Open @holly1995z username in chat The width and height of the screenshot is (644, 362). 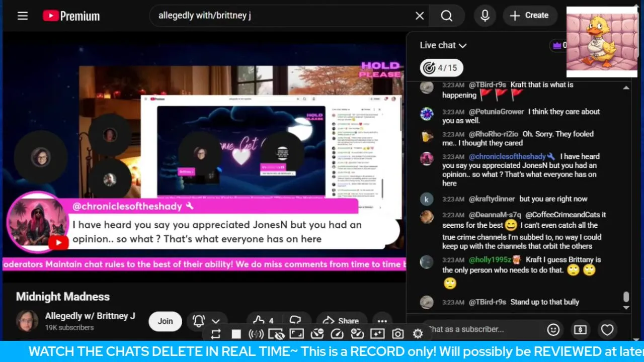tap(490, 260)
